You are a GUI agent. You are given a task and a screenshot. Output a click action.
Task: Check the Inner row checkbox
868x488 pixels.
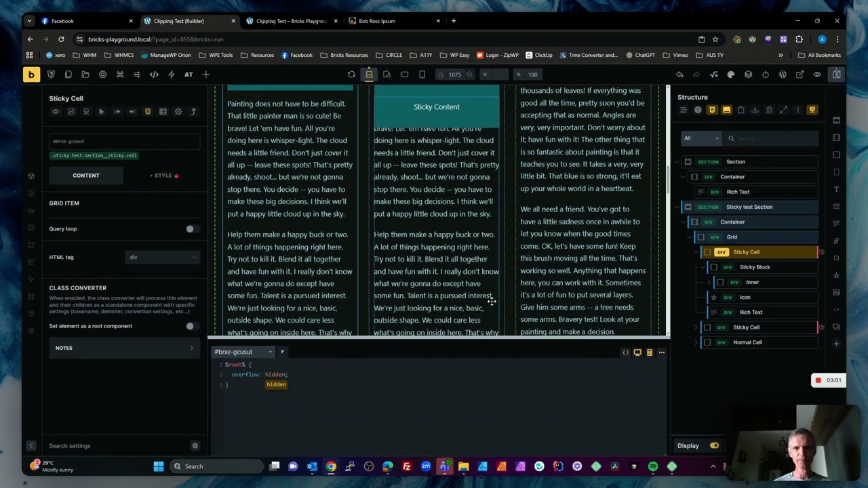[720, 283]
